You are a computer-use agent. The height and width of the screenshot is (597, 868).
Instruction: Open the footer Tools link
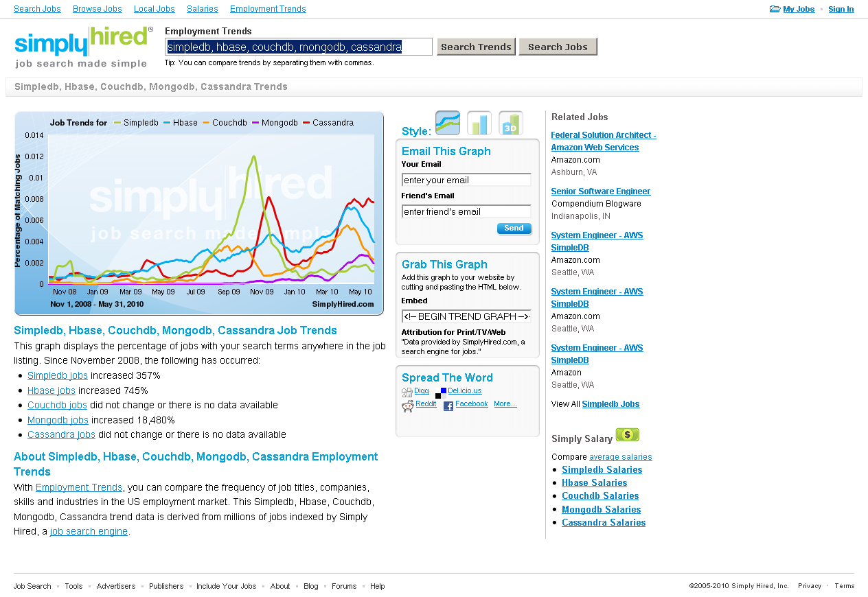[x=73, y=586]
